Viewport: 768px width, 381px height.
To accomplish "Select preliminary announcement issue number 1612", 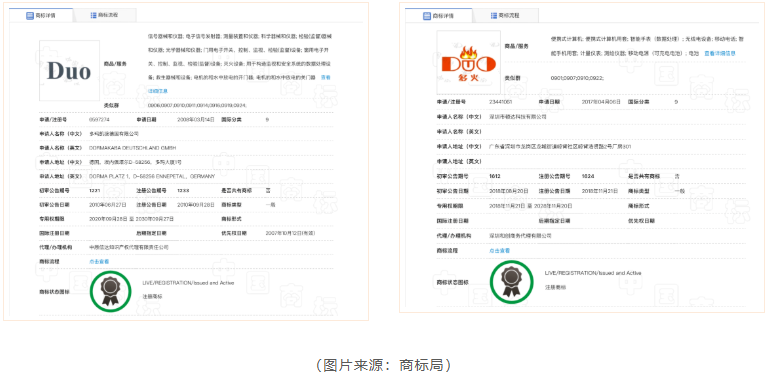I will [495, 176].
